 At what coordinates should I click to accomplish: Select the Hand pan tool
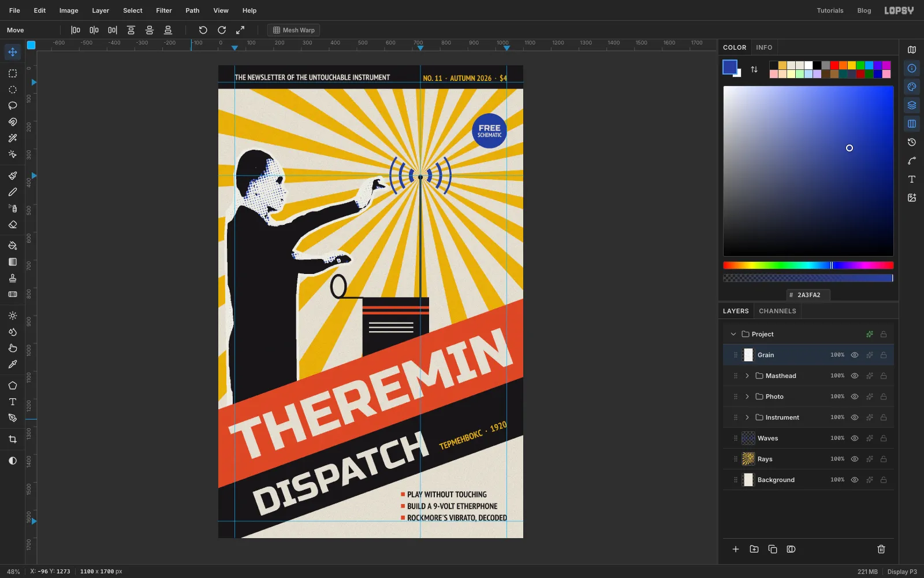13,348
